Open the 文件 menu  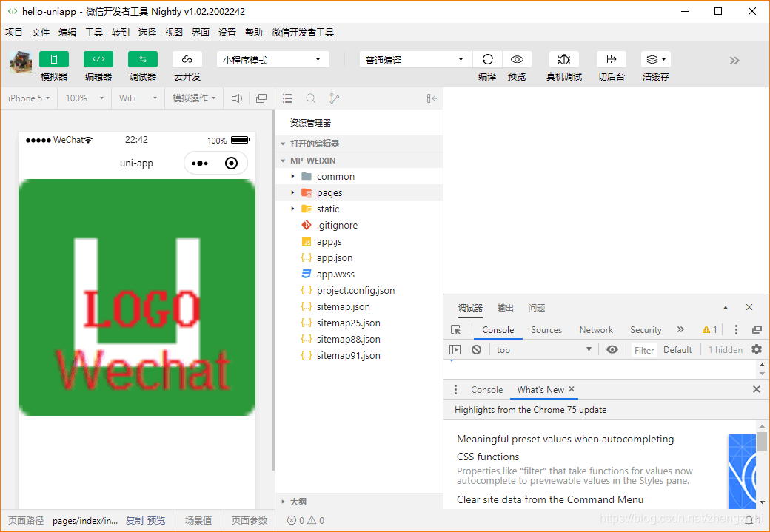point(41,32)
